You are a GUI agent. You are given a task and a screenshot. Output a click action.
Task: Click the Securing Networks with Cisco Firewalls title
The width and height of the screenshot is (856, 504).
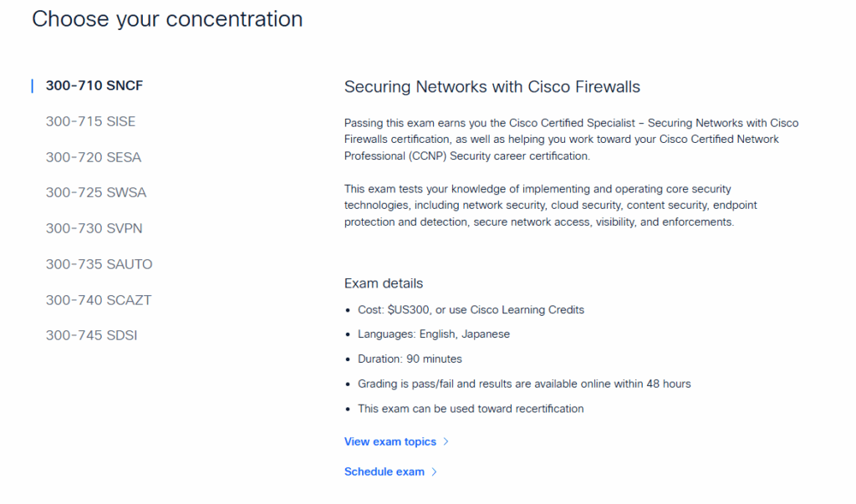pos(492,87)
